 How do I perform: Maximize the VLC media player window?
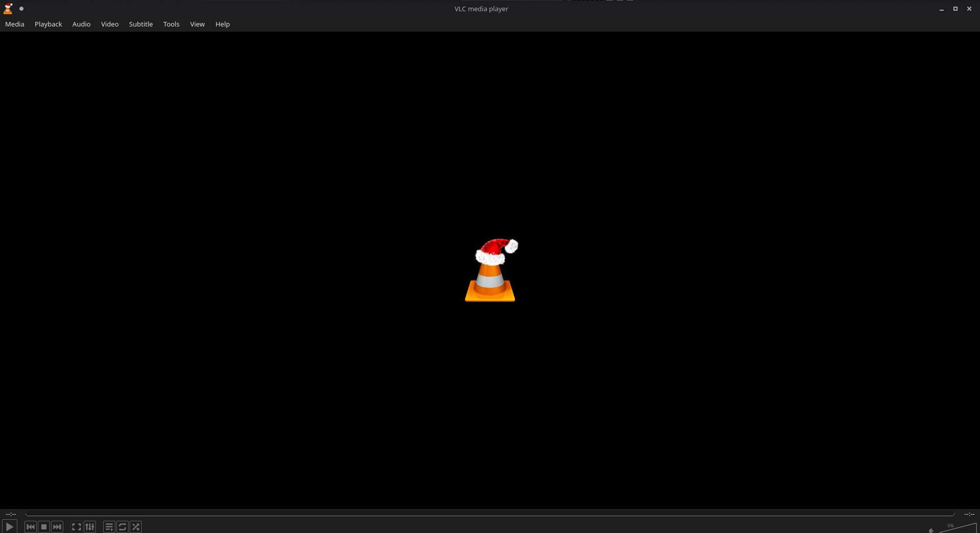pos(955,9)
